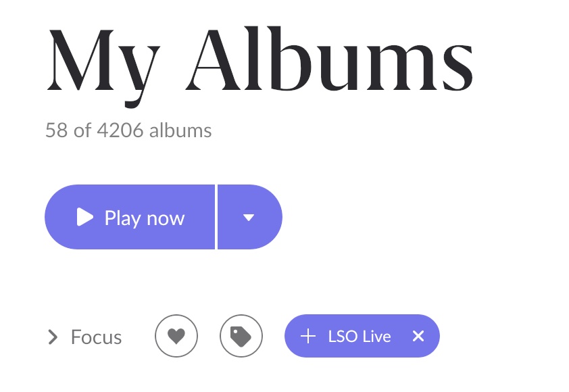Viewport: 569px width, 392px height.
Task: Remove the LSO Live filter with X
Action: [418, 336]
